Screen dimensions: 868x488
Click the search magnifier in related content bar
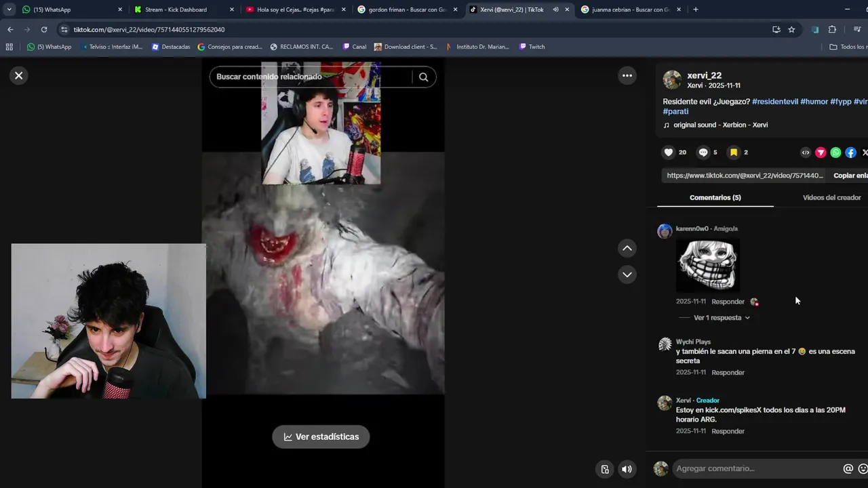coord(423,77)
